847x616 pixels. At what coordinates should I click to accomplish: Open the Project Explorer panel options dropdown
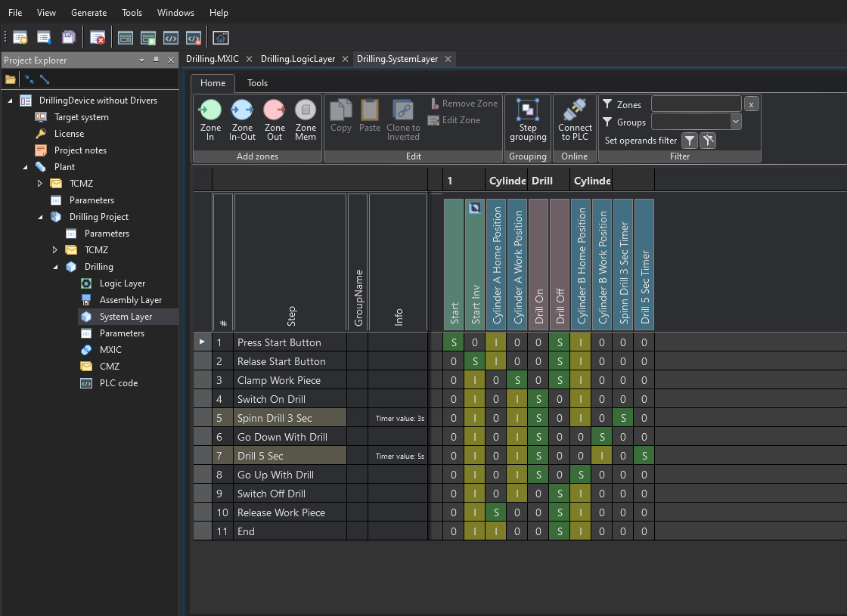pos(141,60)
